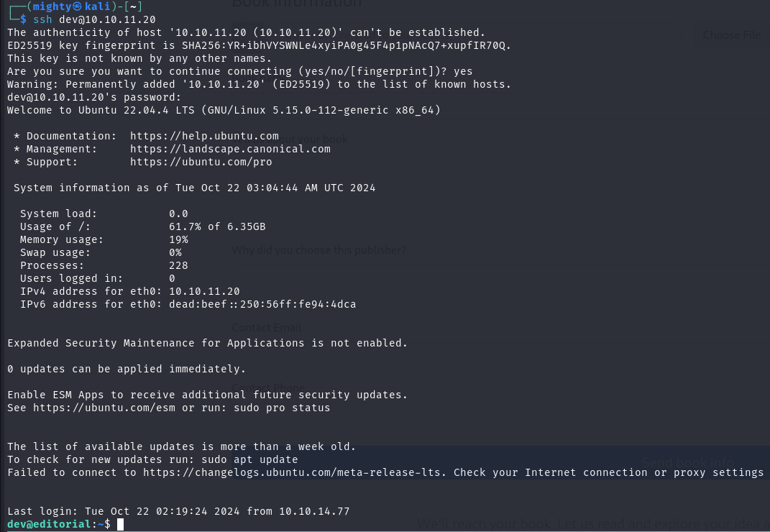This screenshot has width=770, height=532.
Task: Click the 'Why did you choose this publisher?' label
Action: (x=318, y=250)
